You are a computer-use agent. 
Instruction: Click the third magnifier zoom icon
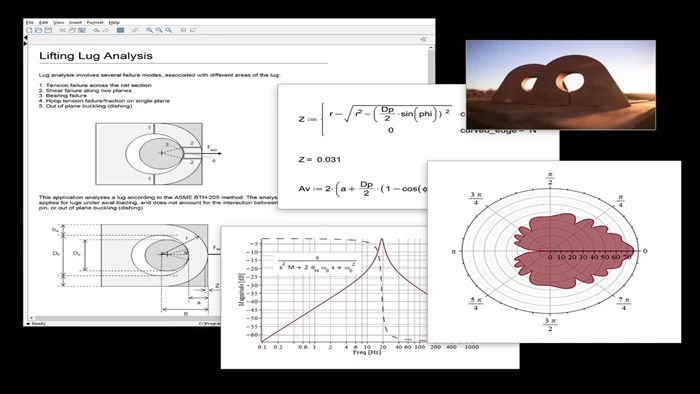[169, 30]
